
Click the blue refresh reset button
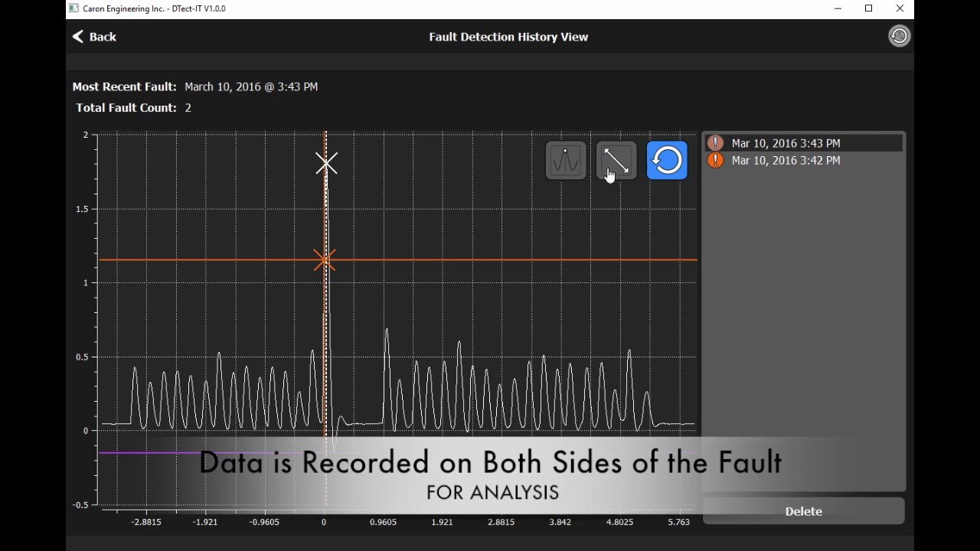click(x=667, y=161)
